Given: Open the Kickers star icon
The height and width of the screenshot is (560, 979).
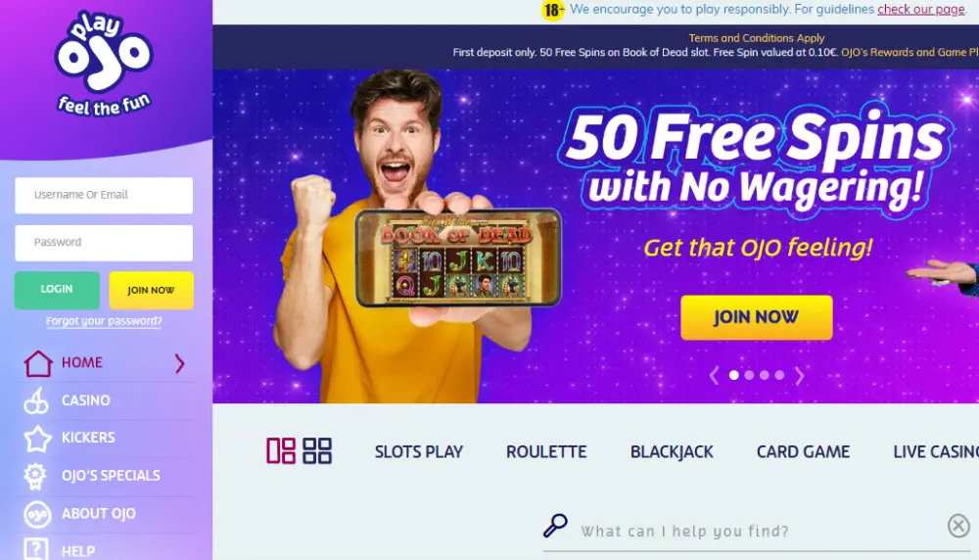Looking at the screenshot, I should [37, 439].
